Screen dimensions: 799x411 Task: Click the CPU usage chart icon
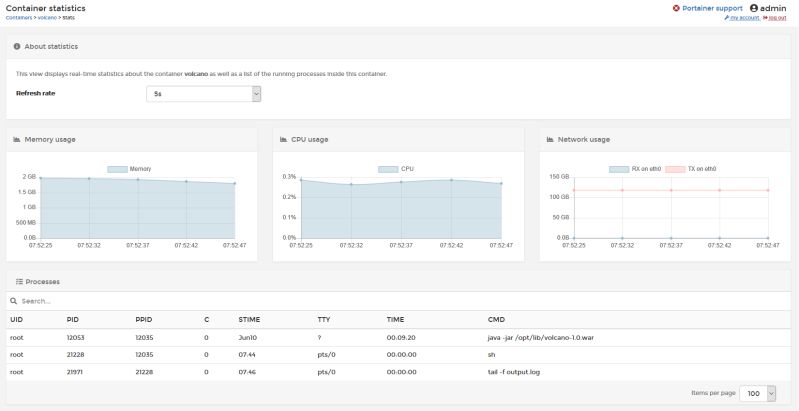click(284, 139)
